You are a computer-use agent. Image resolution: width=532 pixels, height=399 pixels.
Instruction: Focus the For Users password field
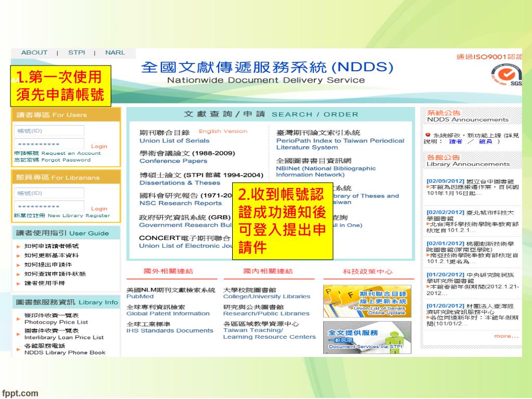coord(49,144)
